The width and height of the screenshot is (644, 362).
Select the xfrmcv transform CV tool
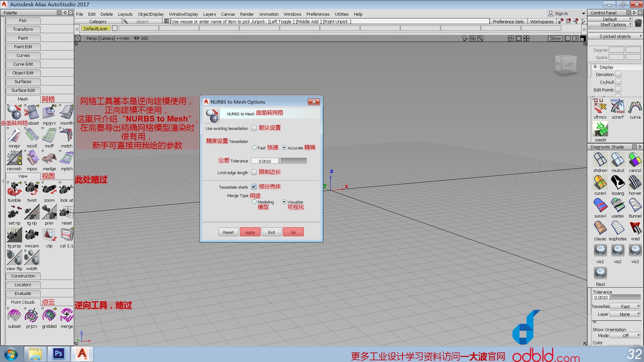pos(600,106)
